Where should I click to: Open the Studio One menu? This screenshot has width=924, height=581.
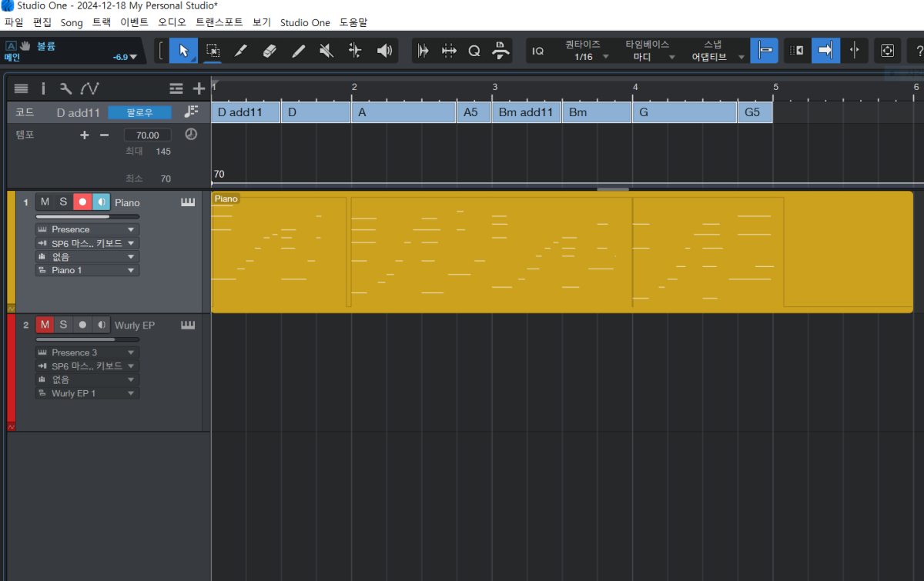pos(305,22)
